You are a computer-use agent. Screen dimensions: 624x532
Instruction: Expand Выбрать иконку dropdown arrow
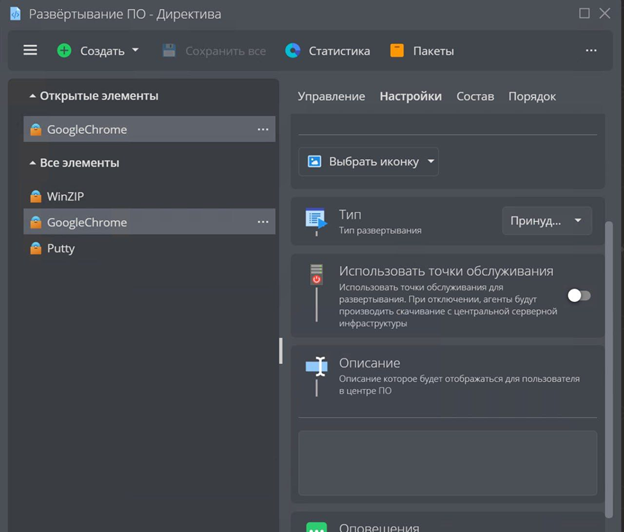click(431, 161)
